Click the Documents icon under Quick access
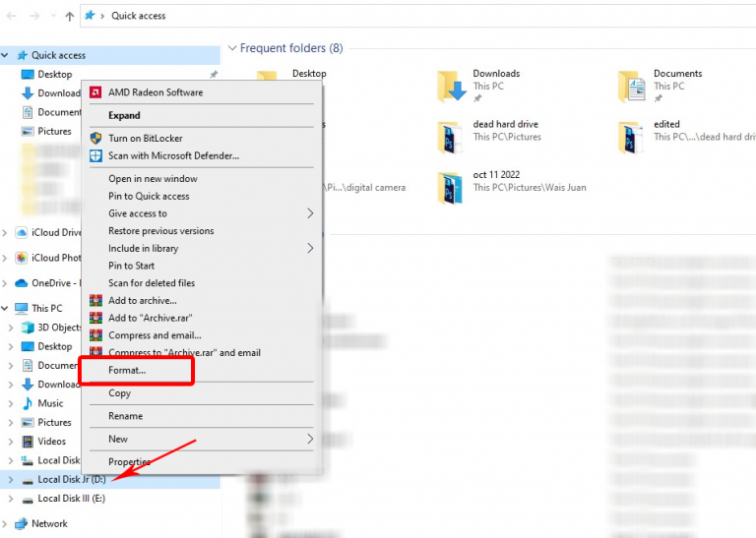The image size is (756, 538). [28, 112]
